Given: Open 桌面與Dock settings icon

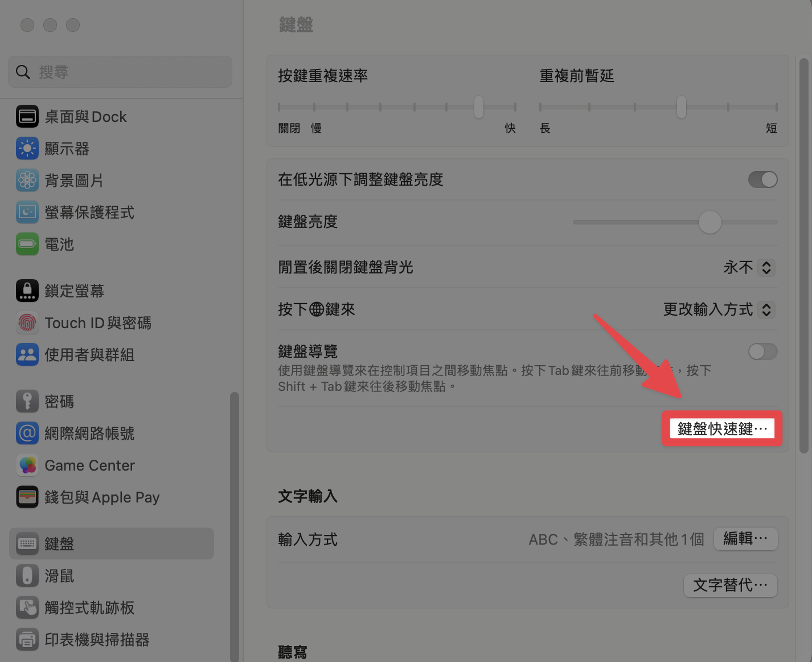Looking at the screenshot, I should (27, 117).
